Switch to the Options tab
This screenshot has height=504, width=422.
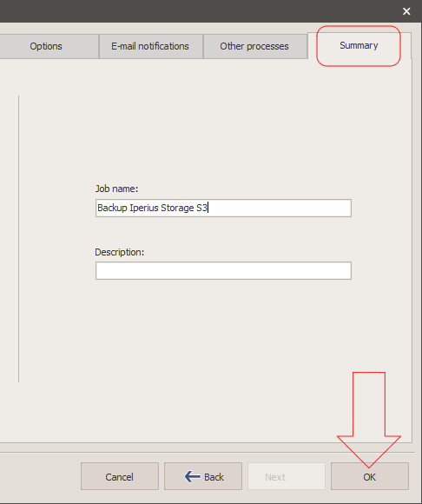(x=46, y=46)
